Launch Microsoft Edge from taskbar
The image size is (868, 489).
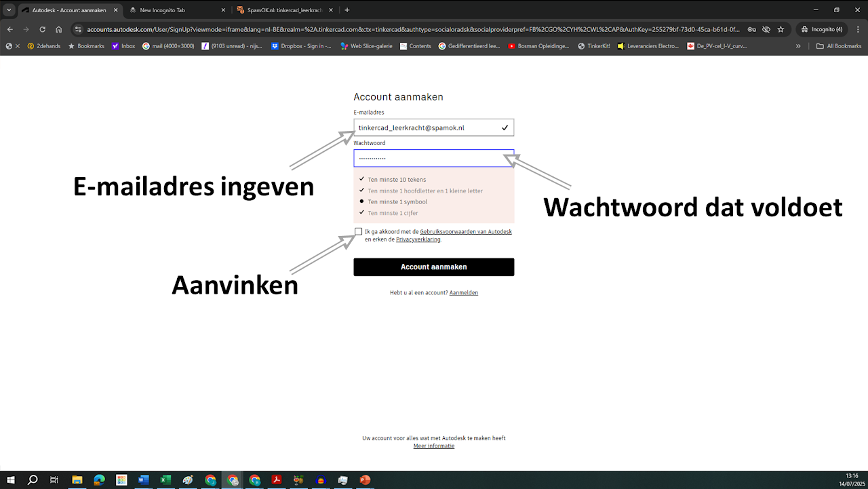tap(99, 480)
